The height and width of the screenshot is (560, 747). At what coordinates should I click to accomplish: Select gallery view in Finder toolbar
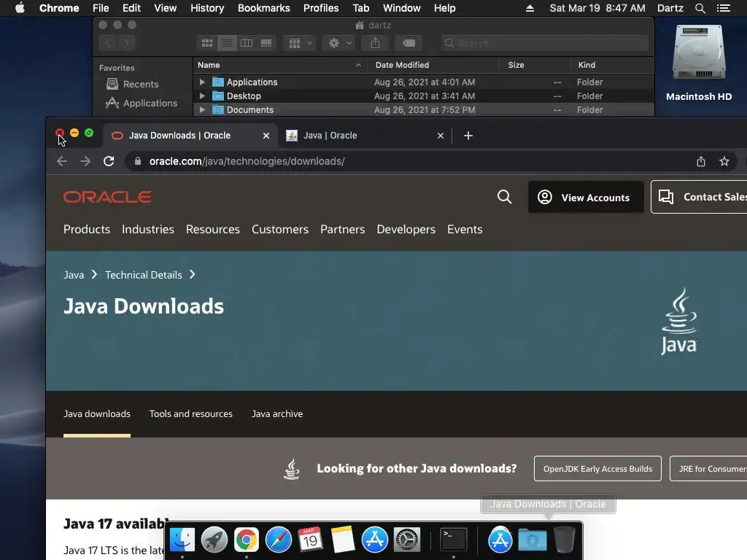point(266,43)
